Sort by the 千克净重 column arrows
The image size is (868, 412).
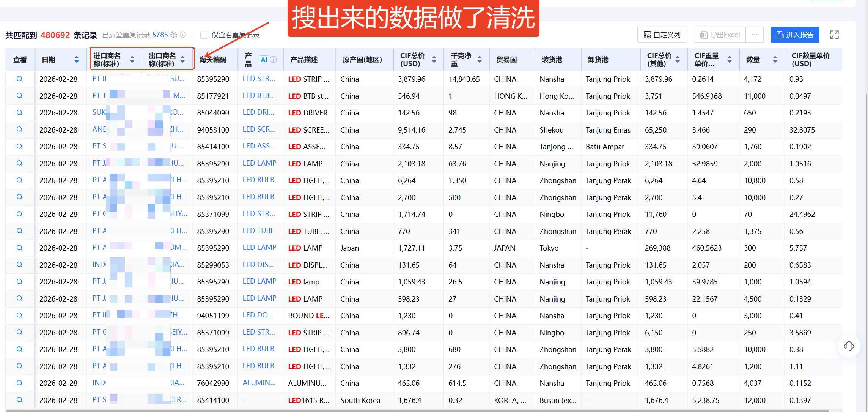pyautogui.click(x=480, y=60)
